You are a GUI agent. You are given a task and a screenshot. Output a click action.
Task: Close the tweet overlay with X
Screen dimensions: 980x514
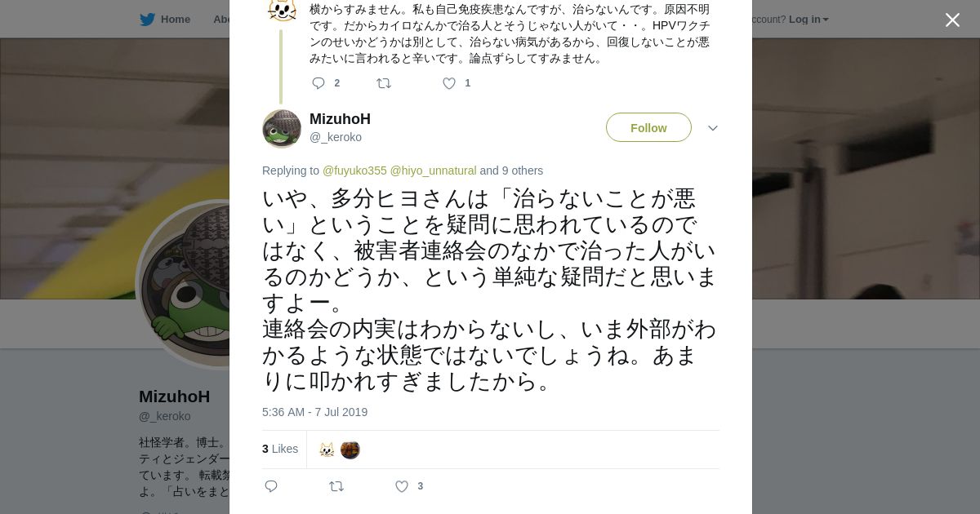(952, 20)
